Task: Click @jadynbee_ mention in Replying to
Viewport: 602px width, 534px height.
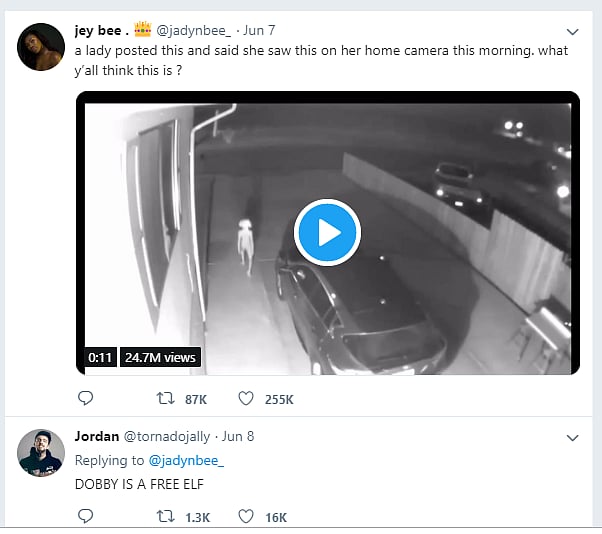Action: (x=187, y=460)
